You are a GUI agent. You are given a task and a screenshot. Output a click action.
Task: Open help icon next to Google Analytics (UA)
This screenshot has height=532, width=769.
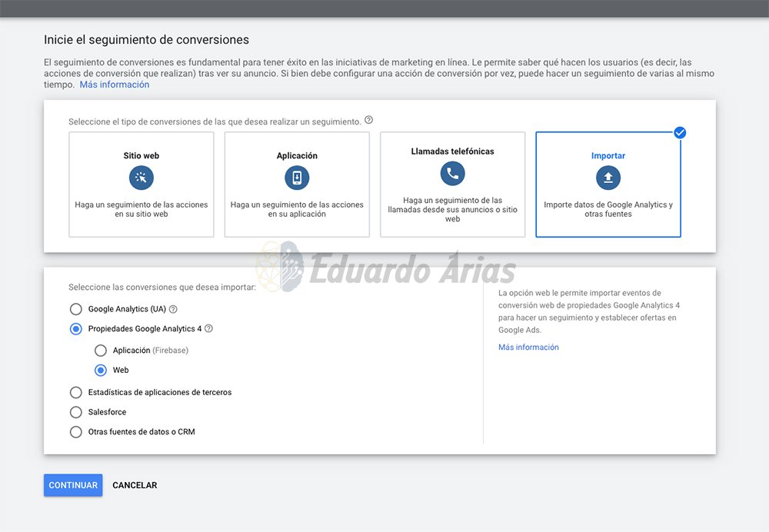pos(173,309)
